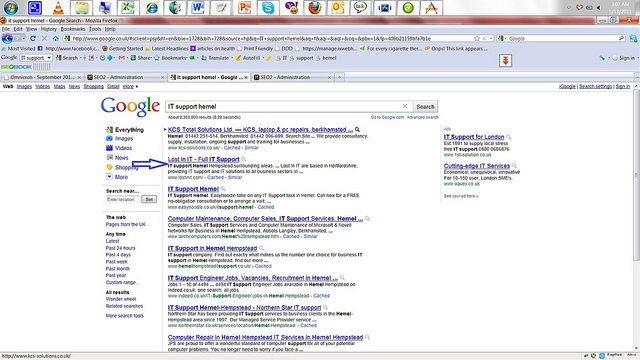The image size is (640, 360).
Task: Open the URL bar history dropdown
Action: (491, 38)
